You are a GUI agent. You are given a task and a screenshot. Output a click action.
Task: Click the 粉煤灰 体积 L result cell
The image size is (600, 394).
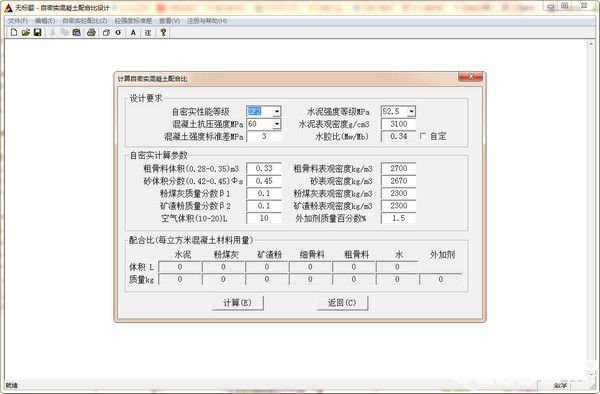(223, 267)
